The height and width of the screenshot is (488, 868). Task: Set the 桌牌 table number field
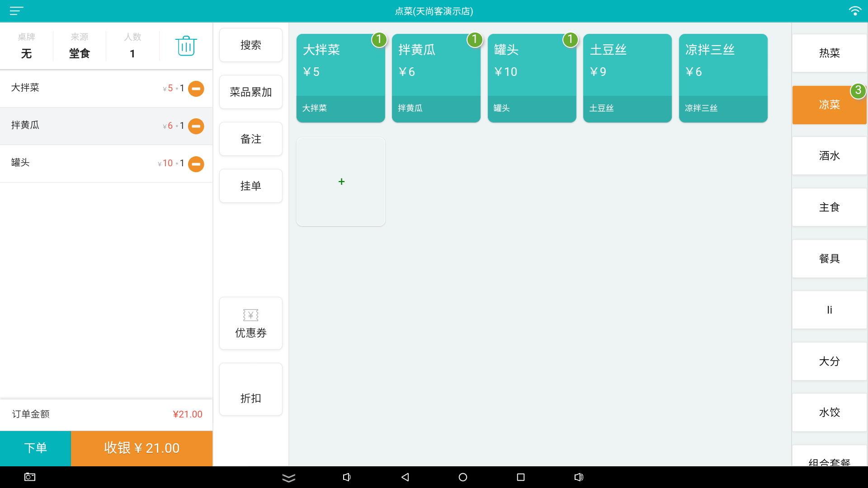point(26,46)
